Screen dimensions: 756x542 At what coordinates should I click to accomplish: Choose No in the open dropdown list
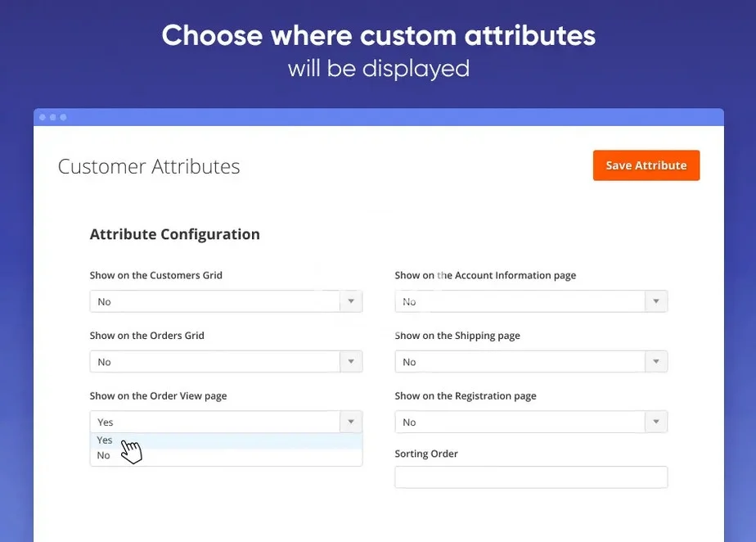coord(103,456)
